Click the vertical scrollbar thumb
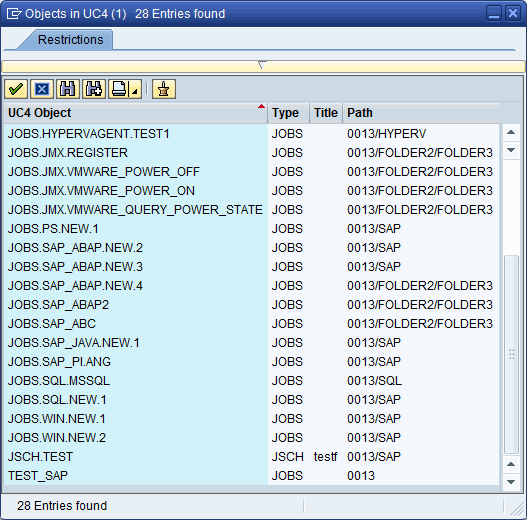 click(x=511, y=354)
